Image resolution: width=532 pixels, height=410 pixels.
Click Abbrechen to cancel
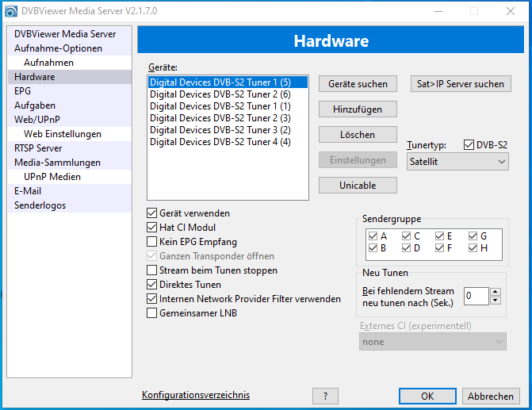click(x=491, y=396)
